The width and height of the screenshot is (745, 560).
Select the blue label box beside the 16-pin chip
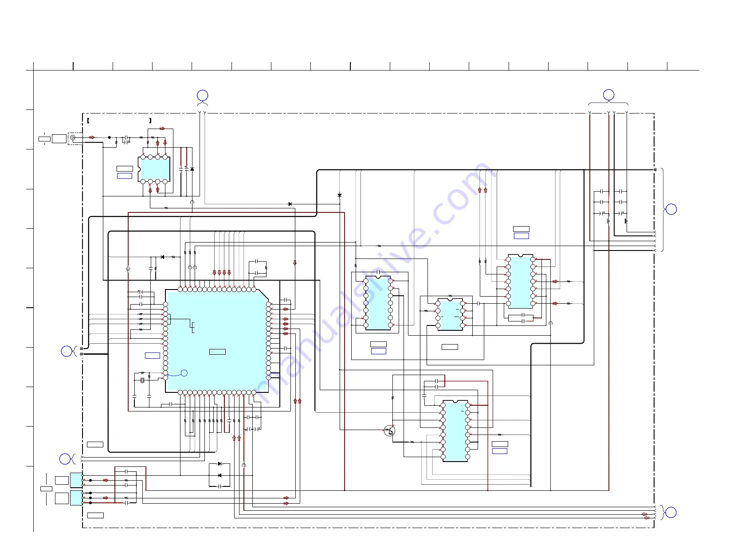click(500, 451)
